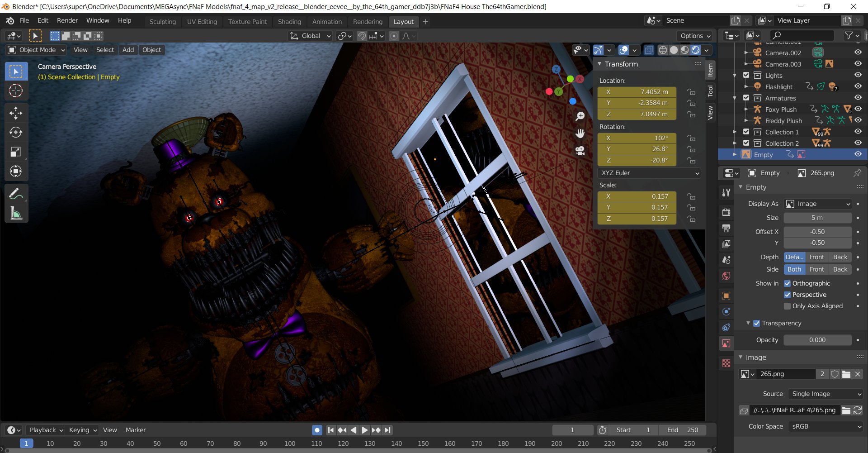The width and height of the screenshot is (868, 453).
Task: Open image file browser folder icon beside 265.png
Action: click(x=846, y=374)
